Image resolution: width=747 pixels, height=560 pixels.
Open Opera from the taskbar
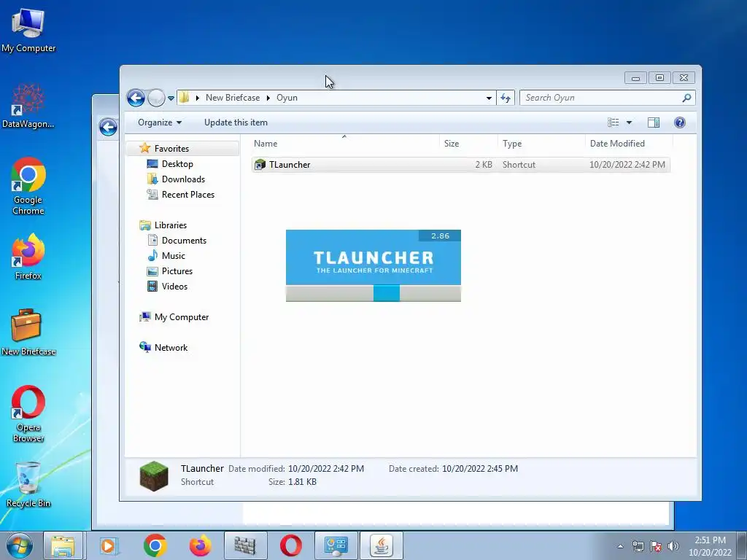[290, 545]
